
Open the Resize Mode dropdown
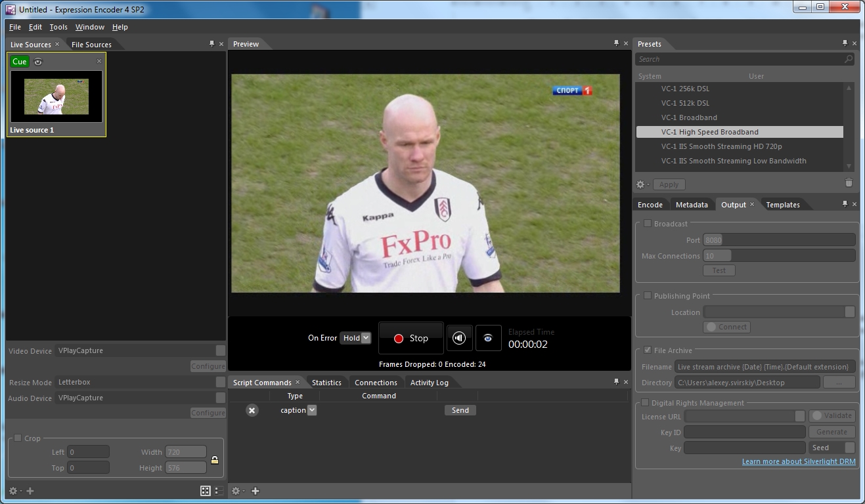pyautogui.click(x=221, y=382)
